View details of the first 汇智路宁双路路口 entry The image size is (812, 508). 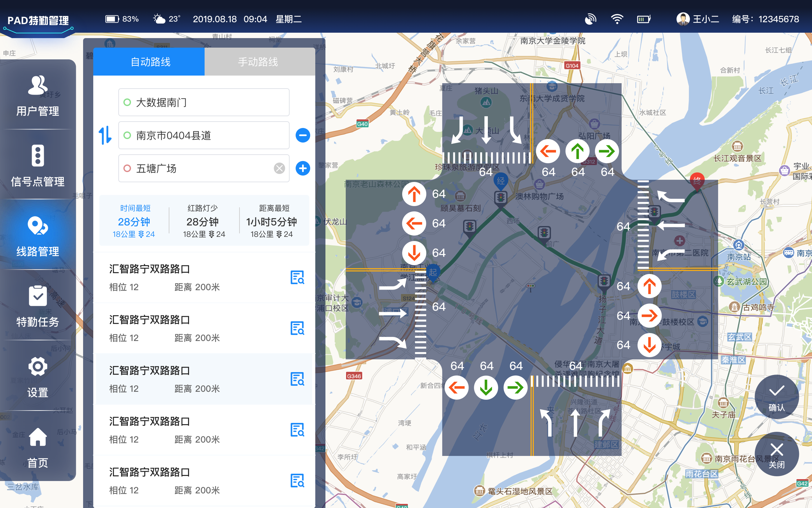(x=297, y=277)
